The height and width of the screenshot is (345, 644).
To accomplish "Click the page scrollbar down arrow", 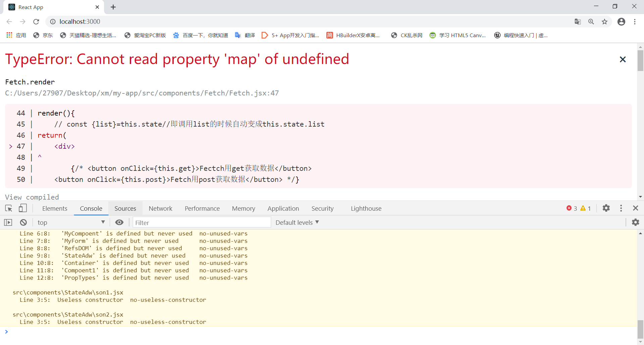I will 640,197.
